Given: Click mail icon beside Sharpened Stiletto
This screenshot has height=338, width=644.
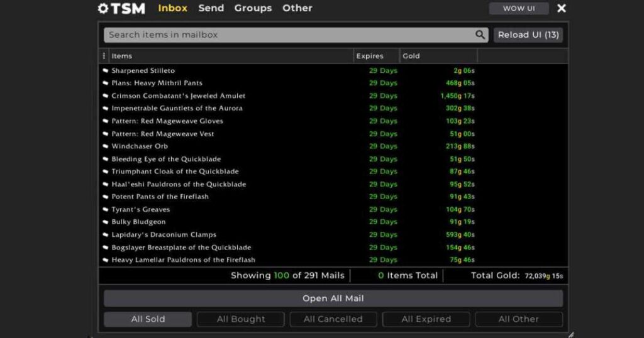Looking at the screenshot, I should click(x=106, y=71).
